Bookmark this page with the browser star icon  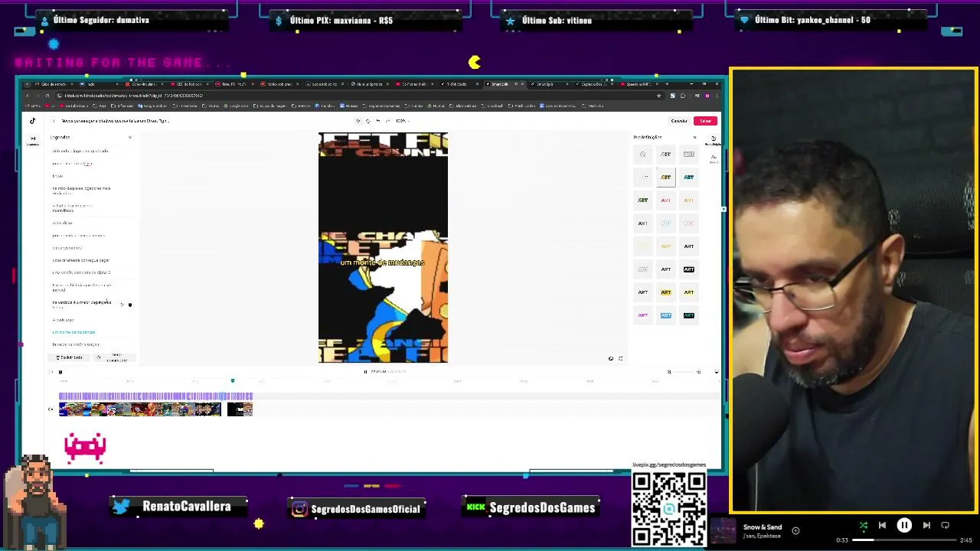click(x=658, y=96)
